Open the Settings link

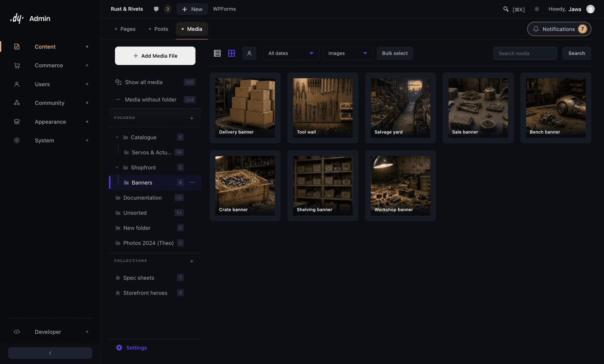(131, 347)
